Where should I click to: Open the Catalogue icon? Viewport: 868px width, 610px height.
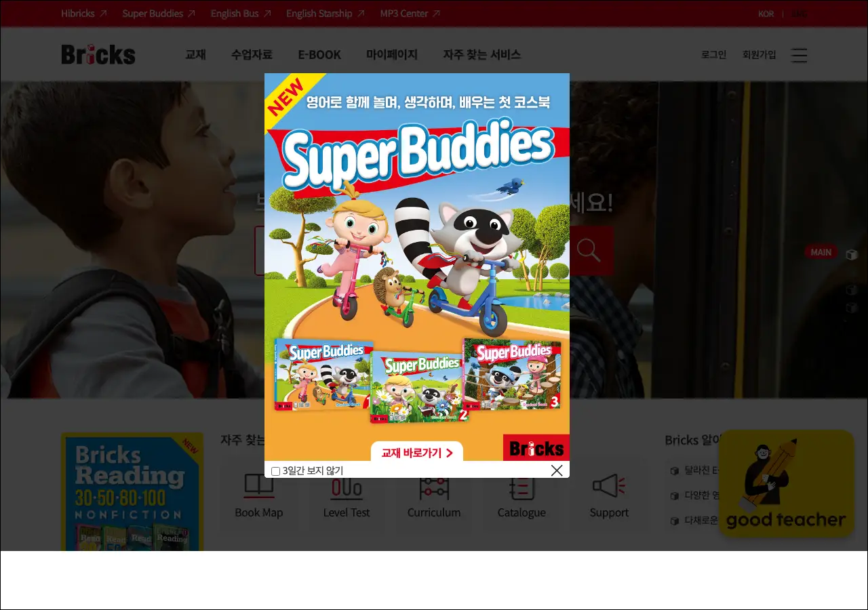[521, 488]
